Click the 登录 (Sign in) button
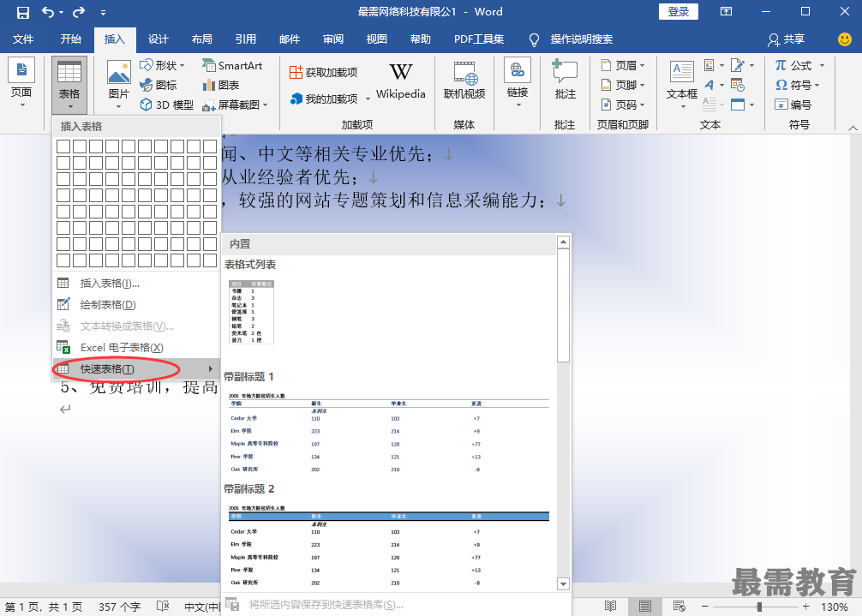 coord(679,11)
